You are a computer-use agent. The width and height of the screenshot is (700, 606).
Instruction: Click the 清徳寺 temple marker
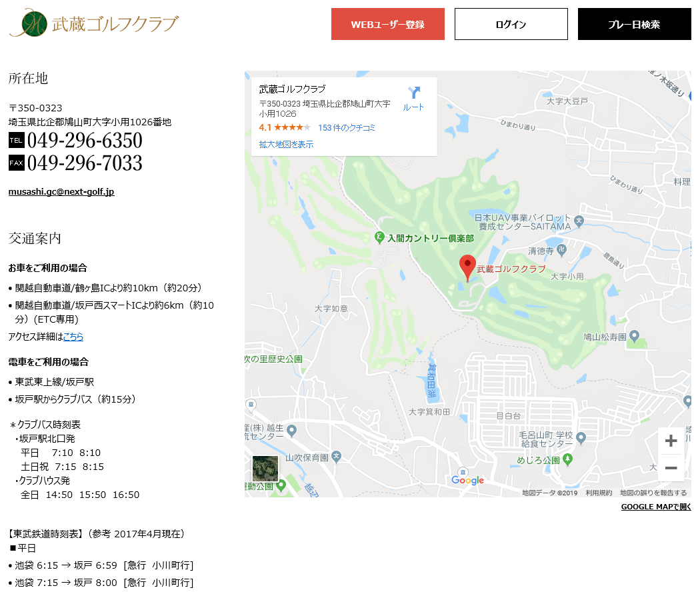(x=561, y=250)
